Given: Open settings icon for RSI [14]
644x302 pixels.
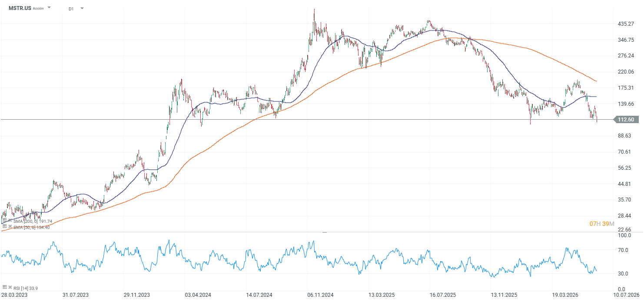Looking at the screenshot, I should click(x=5, y=287).
